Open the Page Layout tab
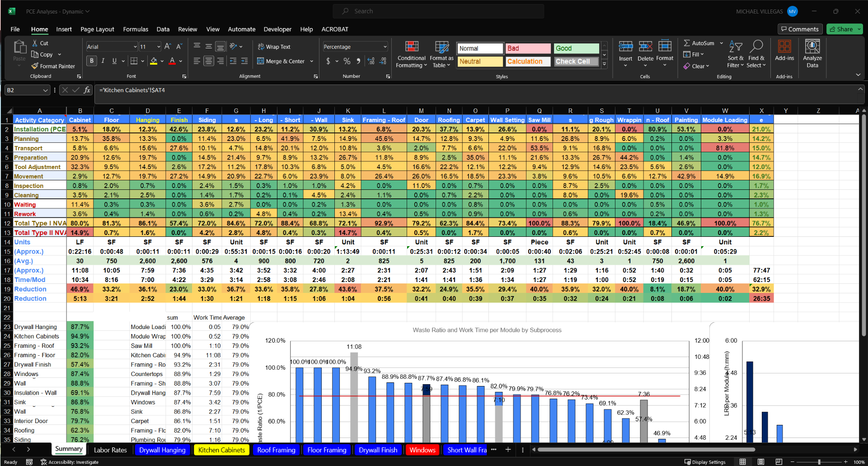868x466 pixels. point(97,29)
